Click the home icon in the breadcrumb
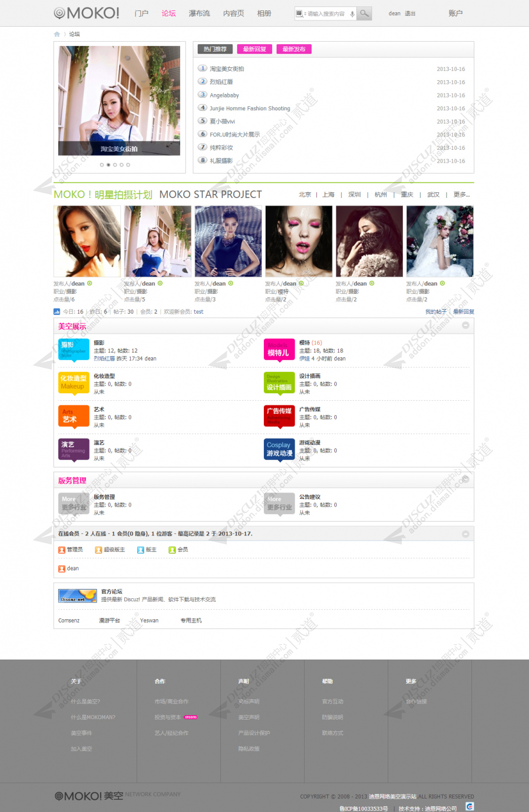The width and height of the screenshot is (529, 812). pos(57,34)
